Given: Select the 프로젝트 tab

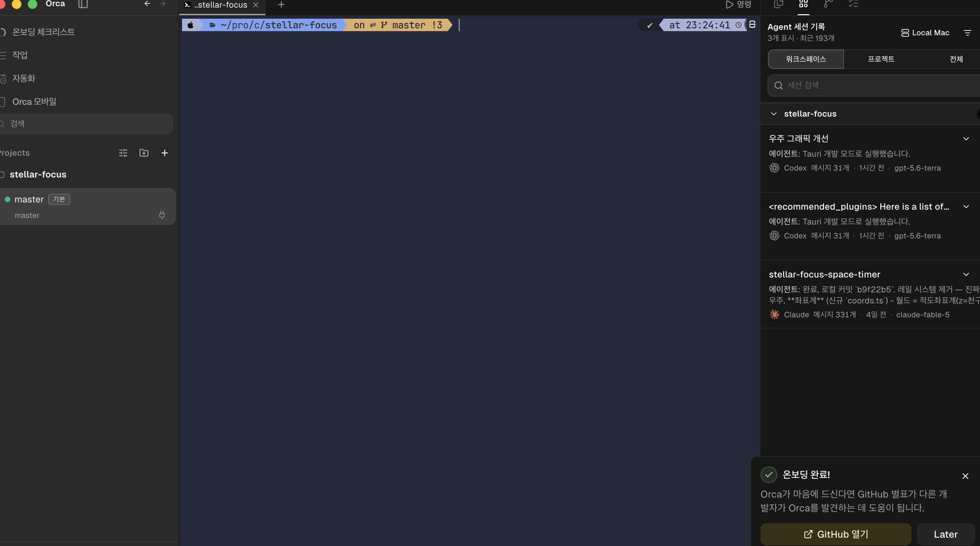Looking at the screenshot, I should point(881,59).
